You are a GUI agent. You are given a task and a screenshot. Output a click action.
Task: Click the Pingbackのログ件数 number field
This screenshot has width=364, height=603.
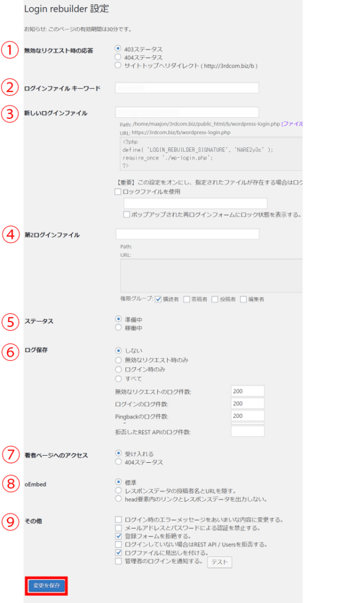click(x=247, y=416)
